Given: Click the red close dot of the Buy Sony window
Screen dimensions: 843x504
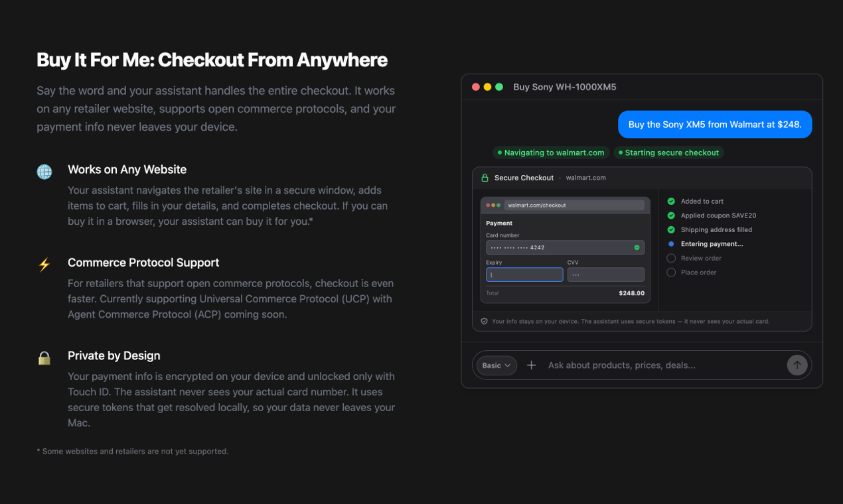Looking at the screenshot, I should [x=476, y=87].
